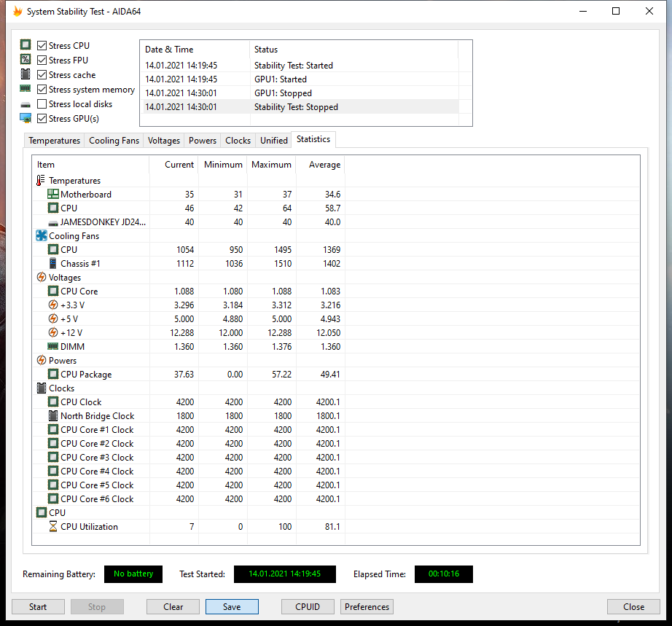Select the 'GPU1: Started' log entry
This screenshot has height=626, width=672.
click(x=300, y=79)
